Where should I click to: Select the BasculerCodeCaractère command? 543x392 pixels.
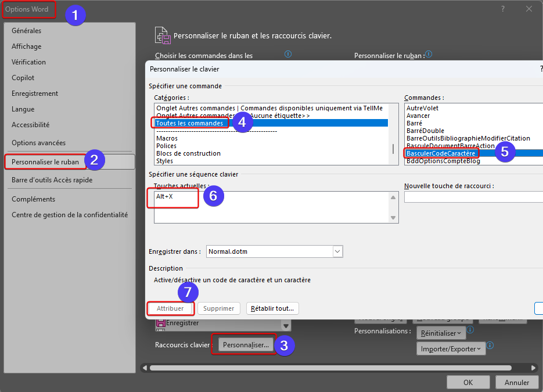click(x=474, y=153)
